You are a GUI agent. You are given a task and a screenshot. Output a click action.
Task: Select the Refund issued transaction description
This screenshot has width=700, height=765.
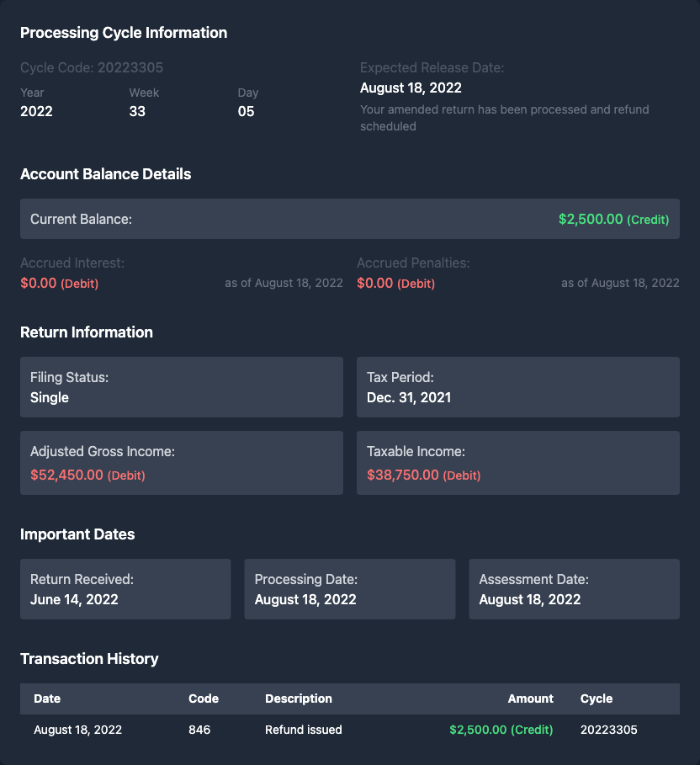(x=304, y=730)
